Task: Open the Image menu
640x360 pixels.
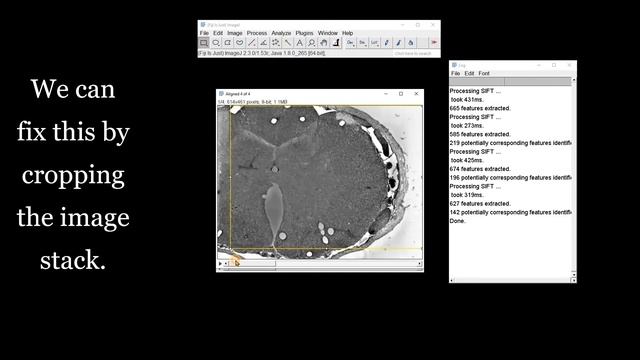Action: coord(235,33)
